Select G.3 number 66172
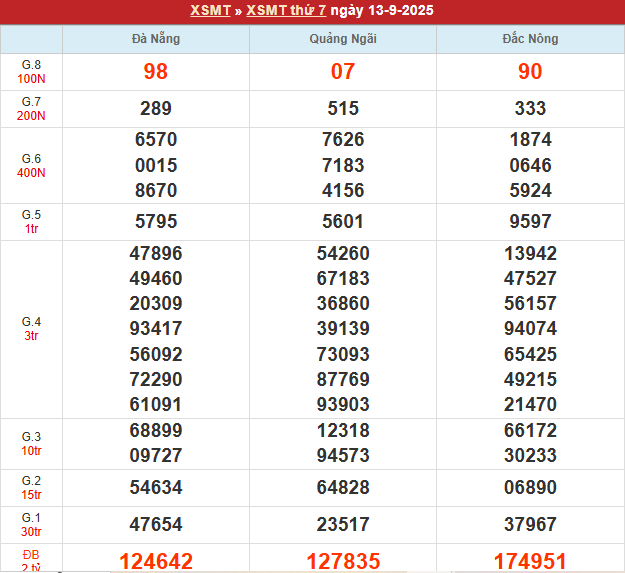Screen dimensions: 625x573 pos(530,431)
